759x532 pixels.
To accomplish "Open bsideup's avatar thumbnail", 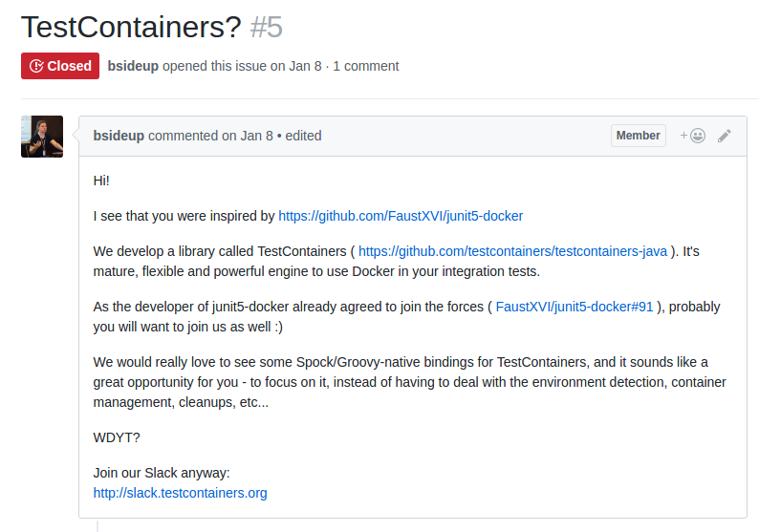I will (x=42, y=137).
